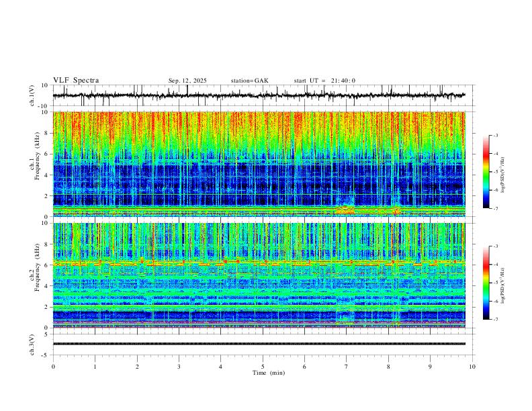This screenshot has height=411, width=532.
Task: Click the "-7" tick on lower colorbar
Action: pos(495,320)
